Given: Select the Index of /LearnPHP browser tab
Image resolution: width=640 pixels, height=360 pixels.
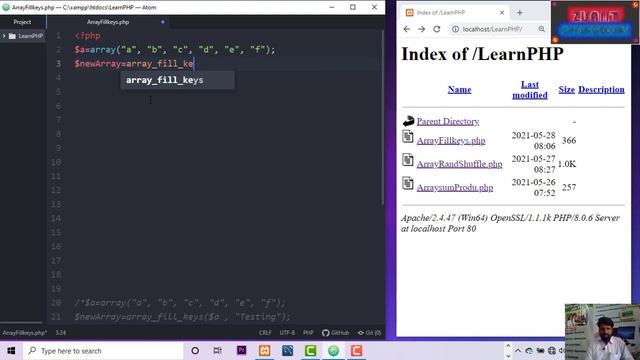Looking at the screenshot, I should pyautogui.click(x=454, y=13).
